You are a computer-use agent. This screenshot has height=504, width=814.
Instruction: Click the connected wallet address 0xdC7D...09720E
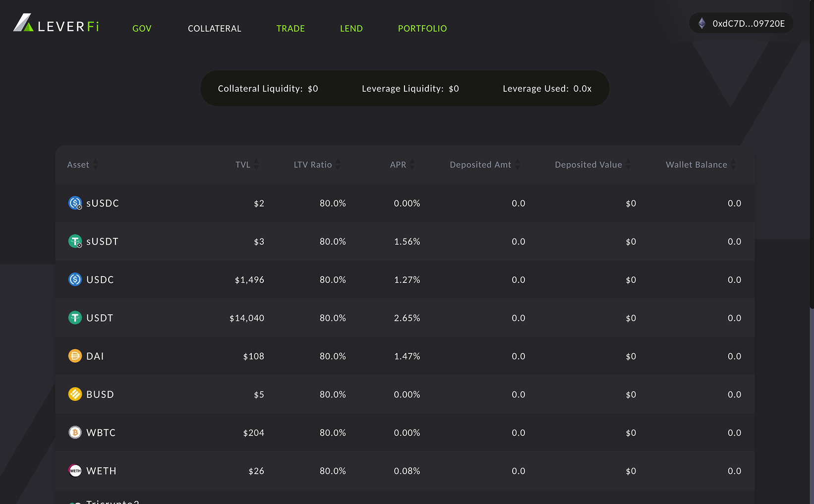tap(749, 23)
